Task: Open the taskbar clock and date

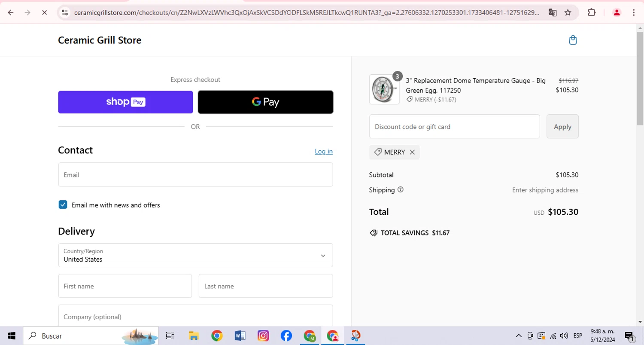Action: 602,336
